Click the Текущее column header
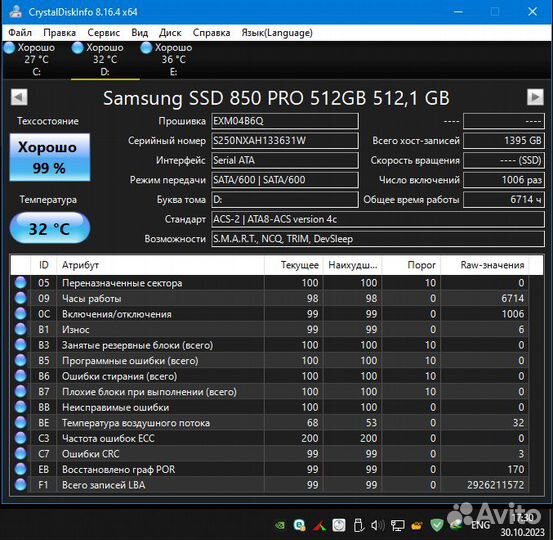Image resolution: width=553 pixels, height=540 pixels. [293, 265]
